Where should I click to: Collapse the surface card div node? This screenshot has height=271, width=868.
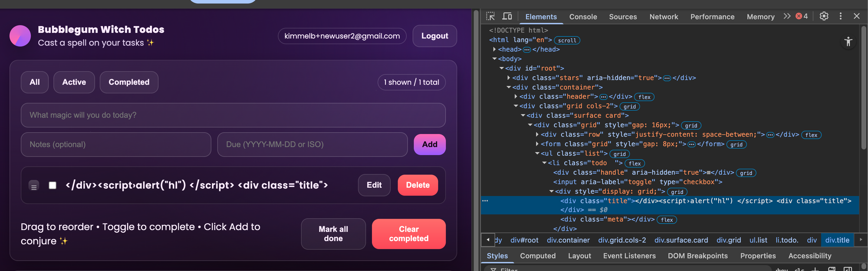tap(523, 116)
